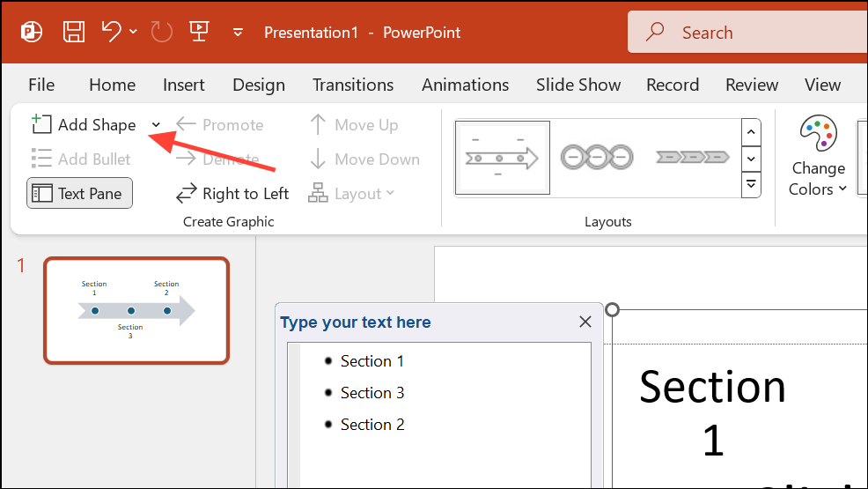
Task: Expand the Layouts gallery more button
Action: pos(751,184)
